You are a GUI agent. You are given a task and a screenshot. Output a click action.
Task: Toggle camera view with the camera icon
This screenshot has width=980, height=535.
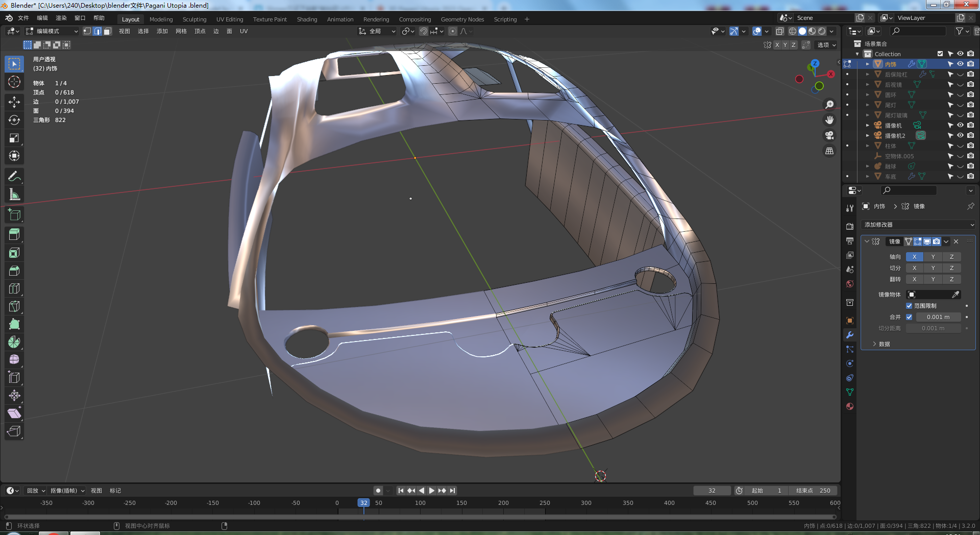[829, 135]
